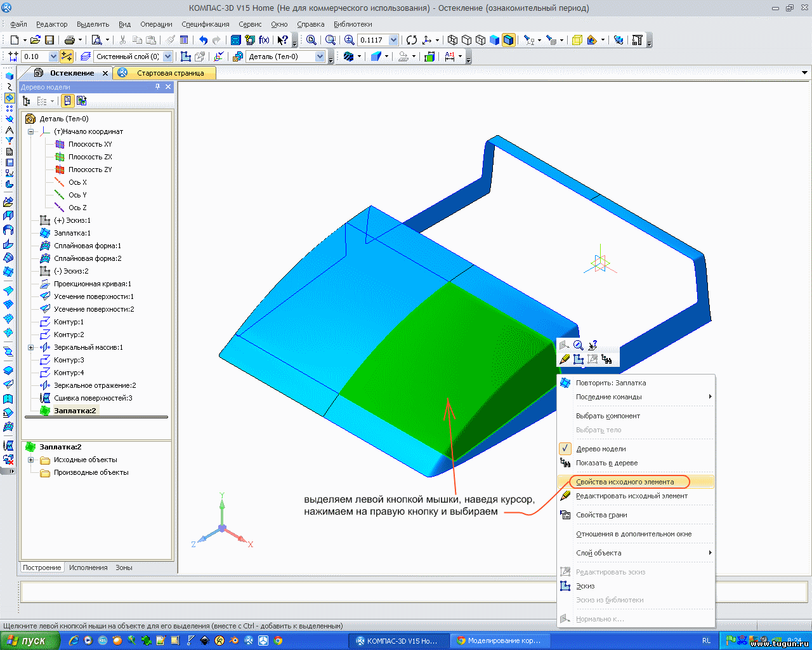Click the Patch surface tool in left sidebar
812x650 pixels.
9,271
